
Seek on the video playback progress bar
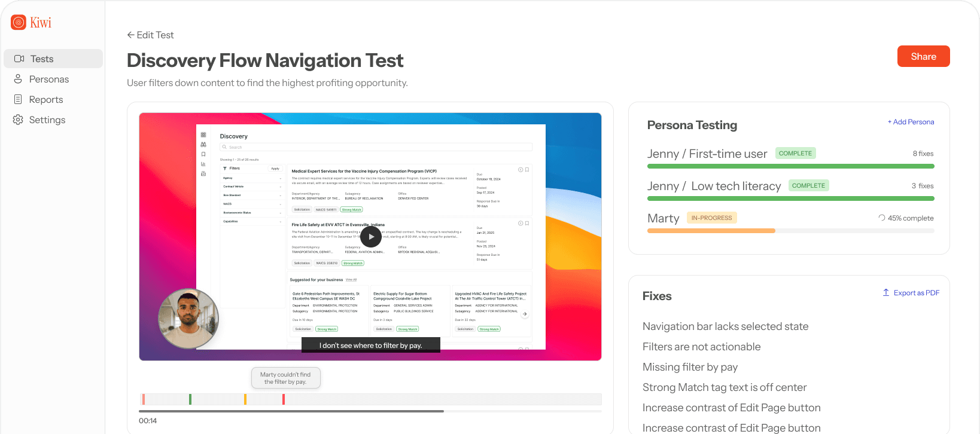point(370,411)
